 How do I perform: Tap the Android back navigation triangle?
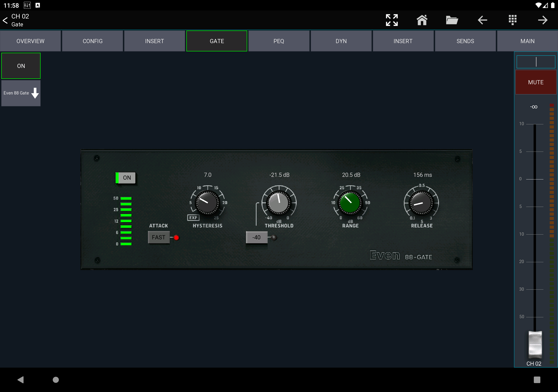pyautogui.click(x=21, y=380)
